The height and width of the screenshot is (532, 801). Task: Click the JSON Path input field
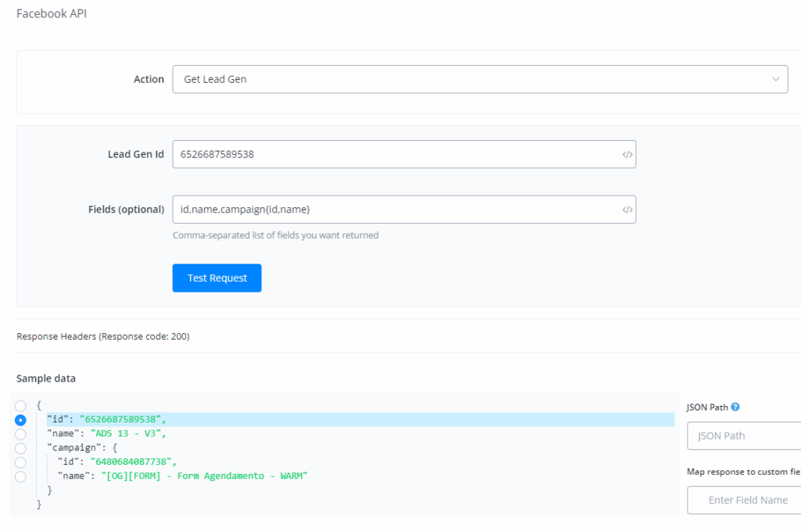tap(743, 436)
